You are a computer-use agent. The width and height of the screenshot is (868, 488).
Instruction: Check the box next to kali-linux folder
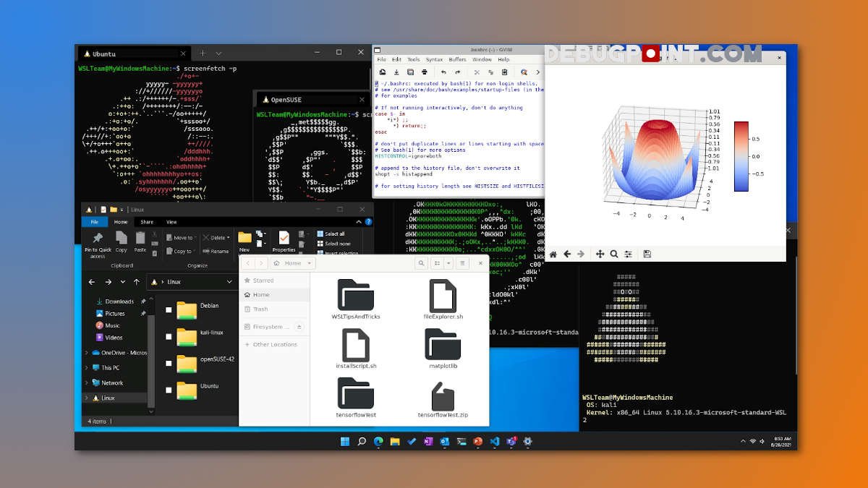(x=169, y=336)
